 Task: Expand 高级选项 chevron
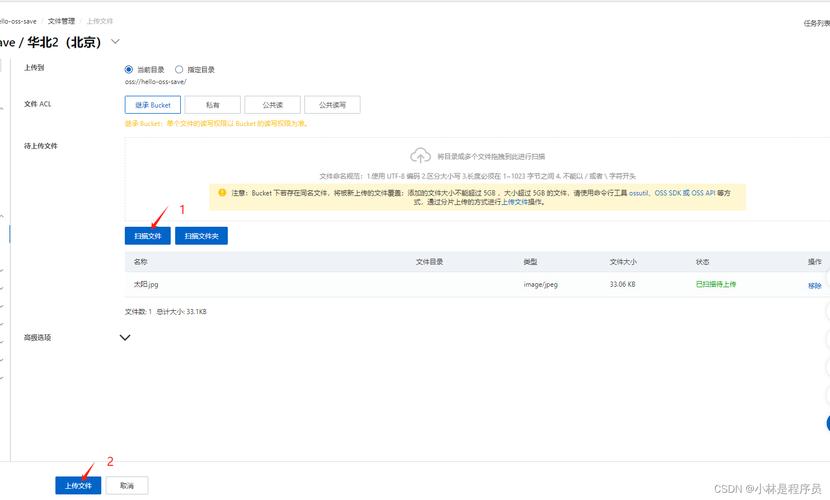tap(125, 338)
